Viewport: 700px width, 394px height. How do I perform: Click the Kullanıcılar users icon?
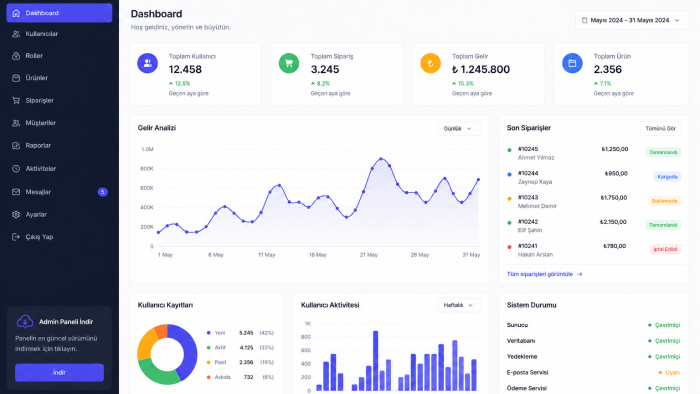click(x=16, y=34)
